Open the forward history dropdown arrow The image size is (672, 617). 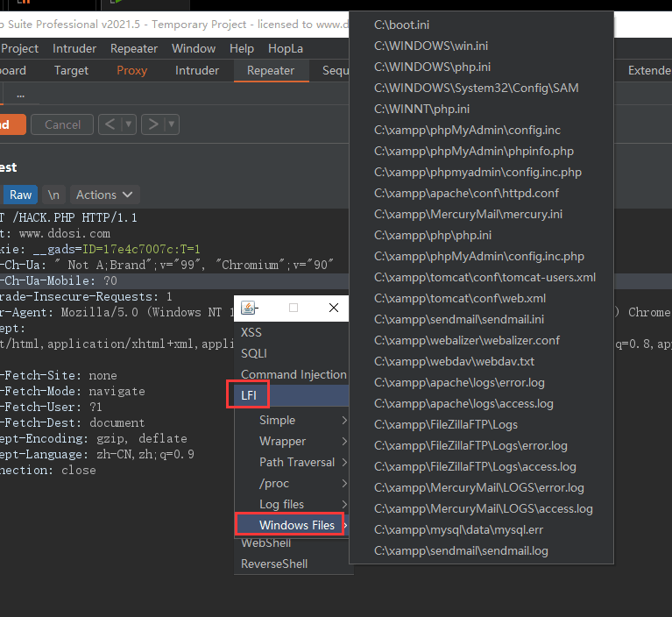click(x=172, y=124)
